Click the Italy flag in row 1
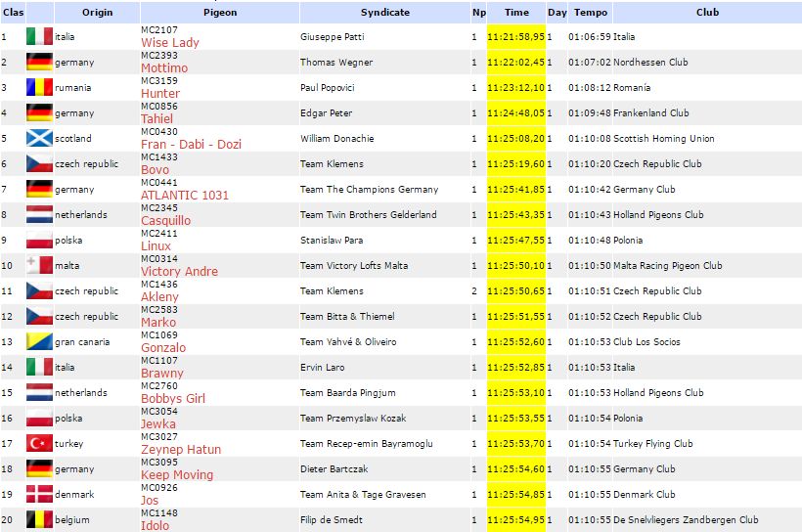 click(x=39, y=36)
